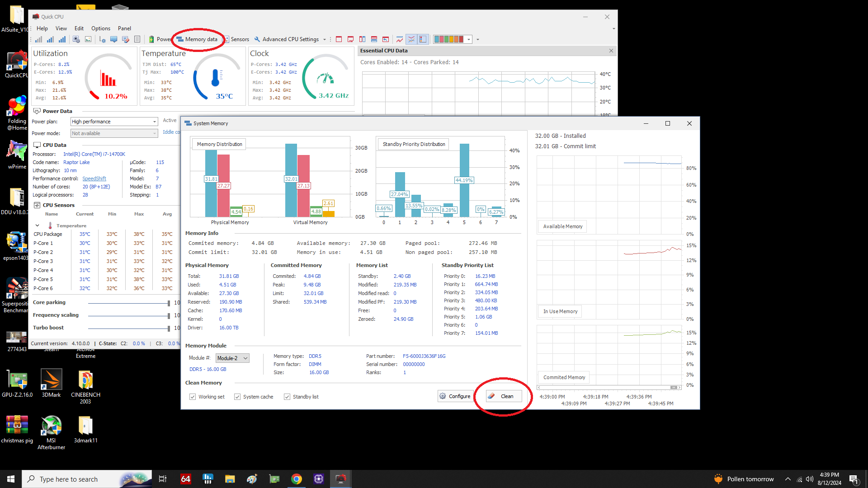Screen dimensions: 868x488
Task: Collapse the Temperature sensor group
Action: (x=37, y=225)
